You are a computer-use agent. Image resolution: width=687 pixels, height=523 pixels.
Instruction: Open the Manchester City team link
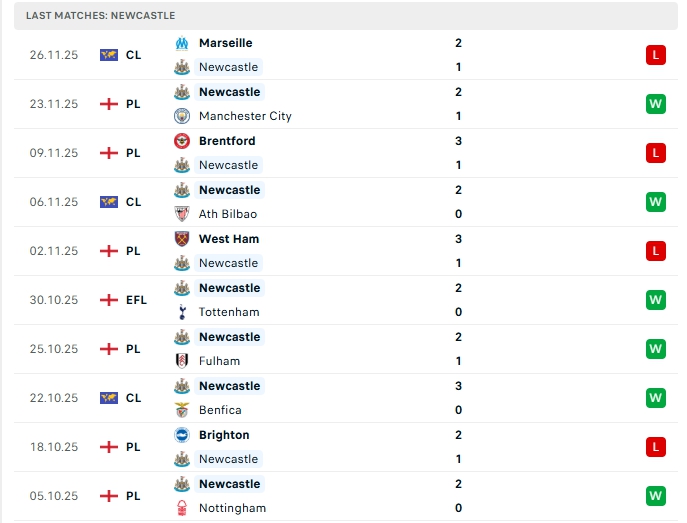245,116
